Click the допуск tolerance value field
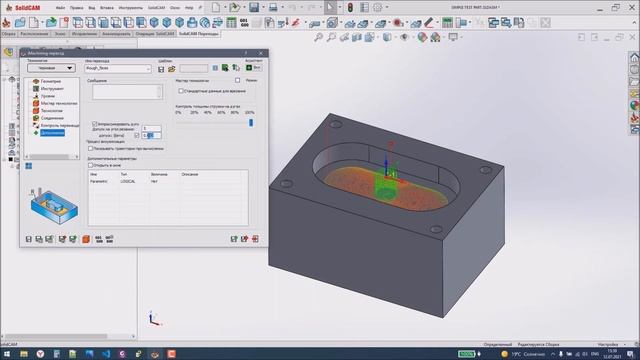The width and height of the screenshot is (640, 360). tap(151, 135)
